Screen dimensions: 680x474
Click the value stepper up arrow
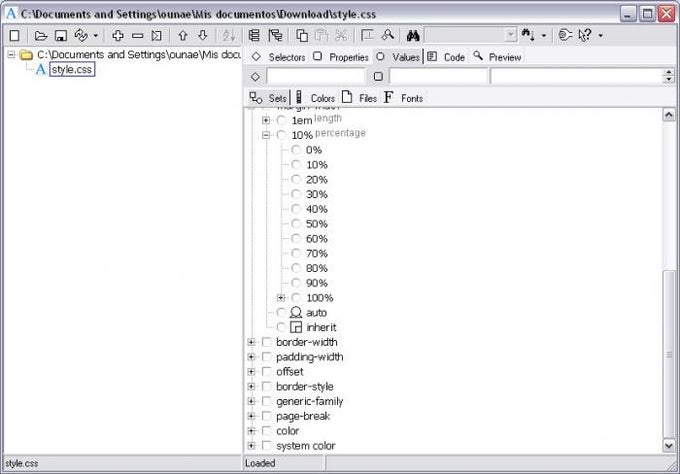tap(668, 72)
